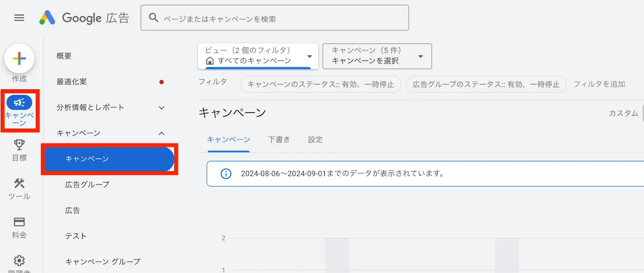Open the 設定 tab
The image size is (644, 273).
click(314, 140)
